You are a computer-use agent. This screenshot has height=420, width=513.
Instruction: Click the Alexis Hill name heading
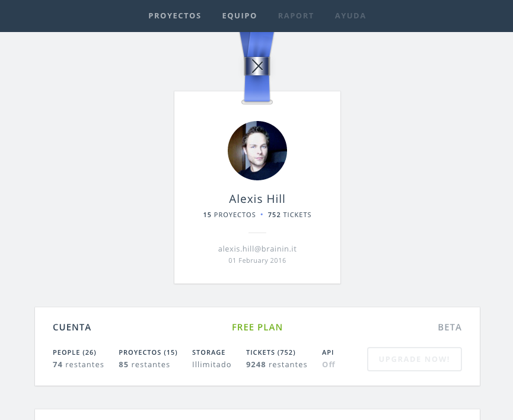[x=257, y=199]
